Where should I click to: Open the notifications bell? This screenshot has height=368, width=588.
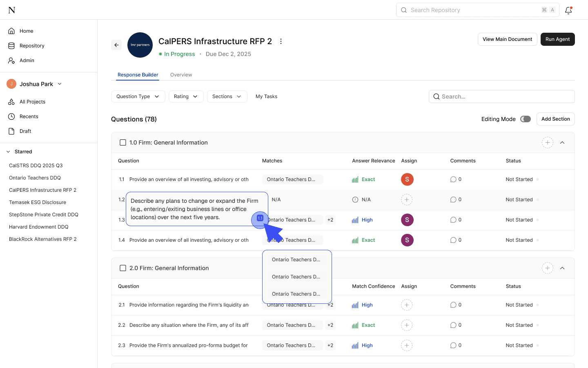[568, 10]
